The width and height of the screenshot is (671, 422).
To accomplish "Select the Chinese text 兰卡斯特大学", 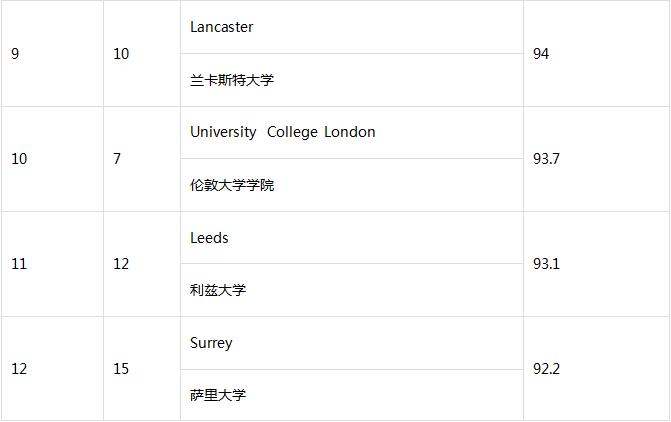I will (231, 80).
